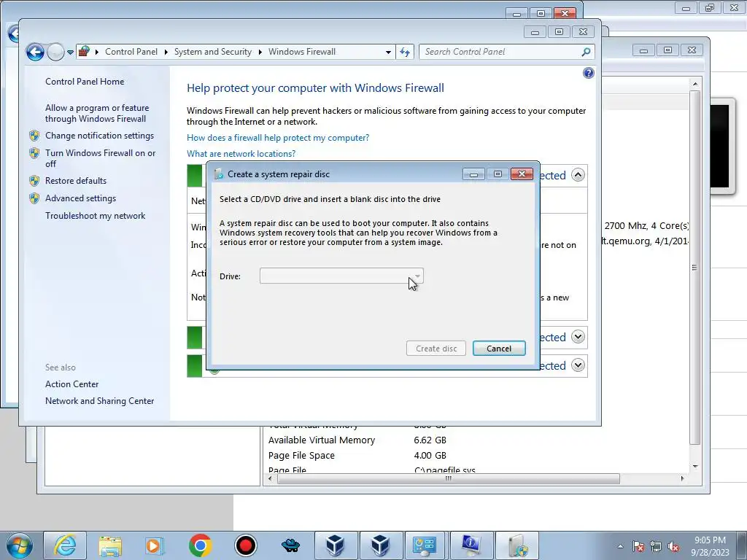Open the first VirtualBox cube taskbar icon
747x560 pixels.
336,545
